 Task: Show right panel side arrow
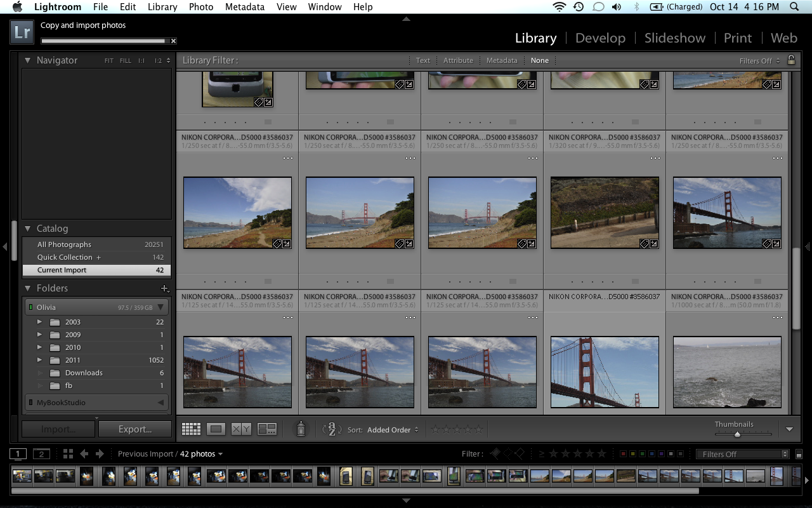point(808,246)
